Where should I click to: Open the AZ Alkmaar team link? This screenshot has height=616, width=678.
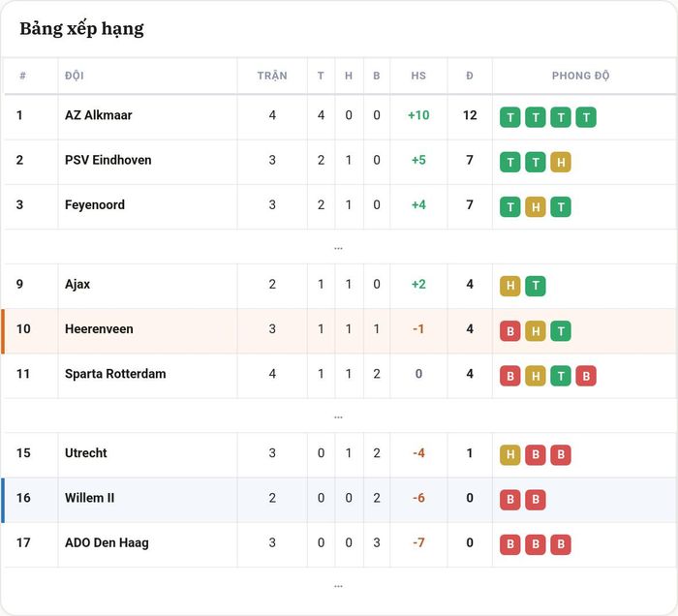[x=98, y=115]
